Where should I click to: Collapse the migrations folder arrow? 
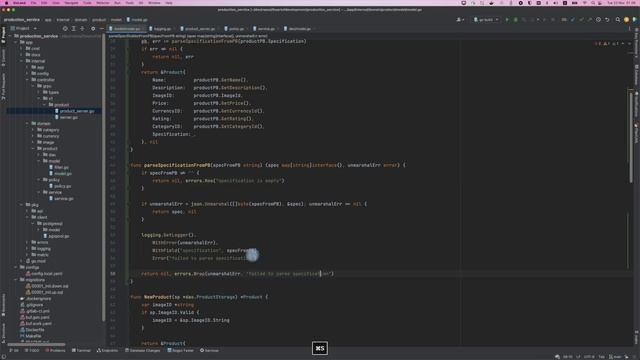point(16,280)
